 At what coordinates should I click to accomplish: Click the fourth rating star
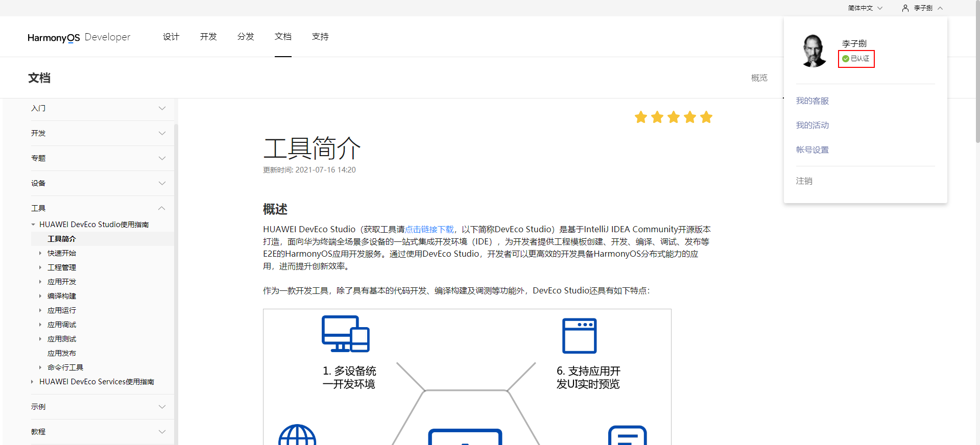tap(690, 117)
